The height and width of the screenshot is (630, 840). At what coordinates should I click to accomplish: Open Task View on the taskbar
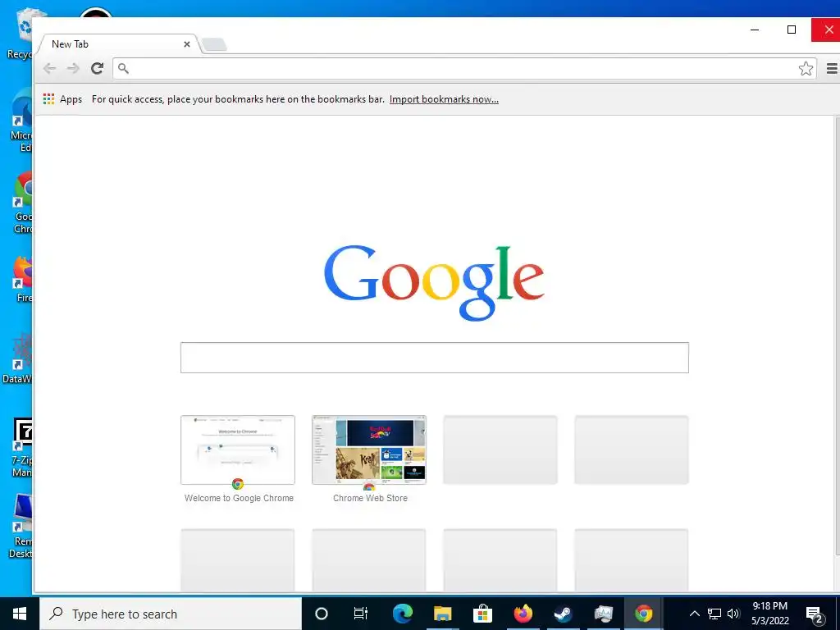361,614
